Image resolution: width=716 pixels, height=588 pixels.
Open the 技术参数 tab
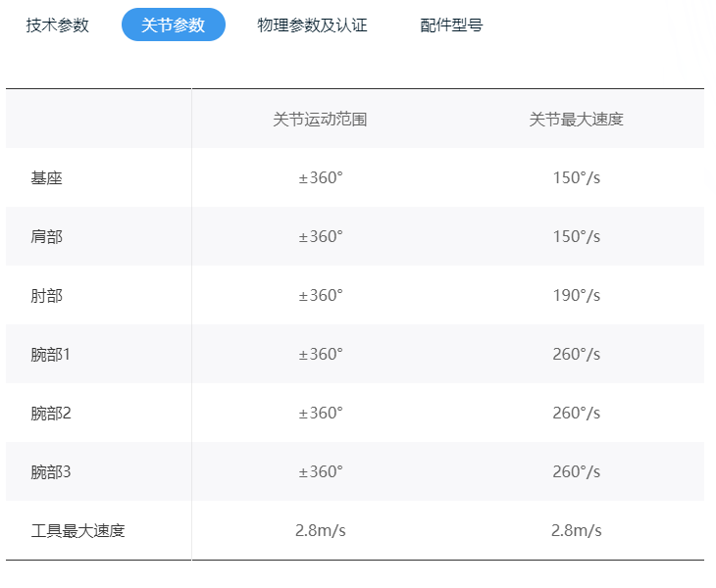click(57, 25)
